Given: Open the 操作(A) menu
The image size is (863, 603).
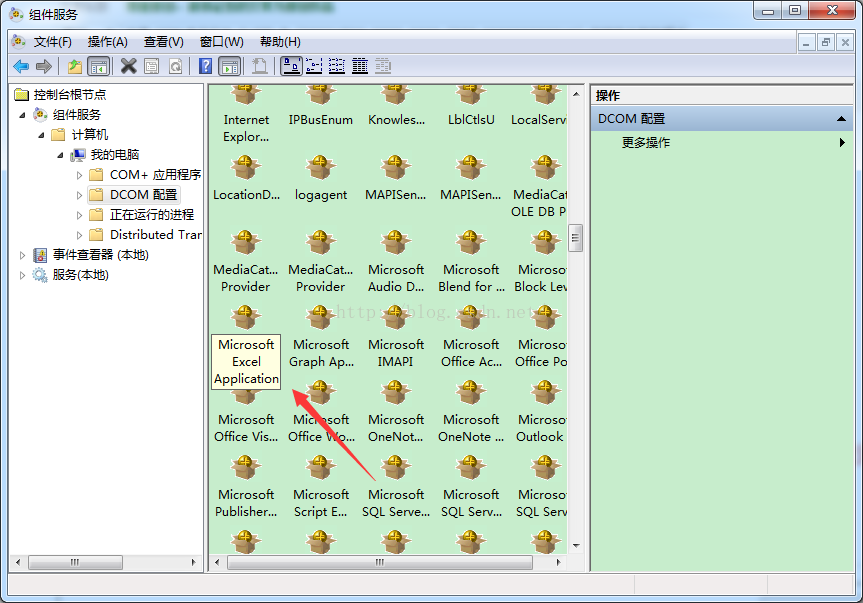Looking at the screenshot, I should click(x=107, y=42).
